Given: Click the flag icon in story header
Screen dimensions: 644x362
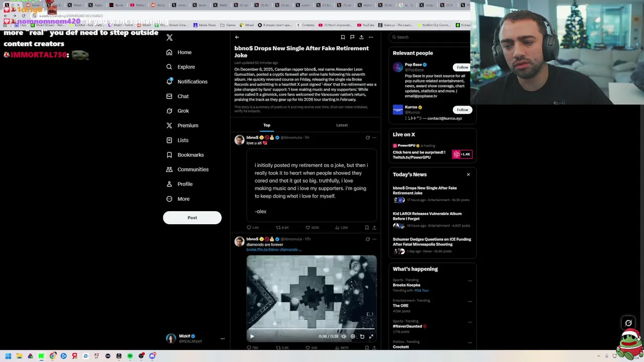Looking at the screenshot, I should click(x=352, y=37).
